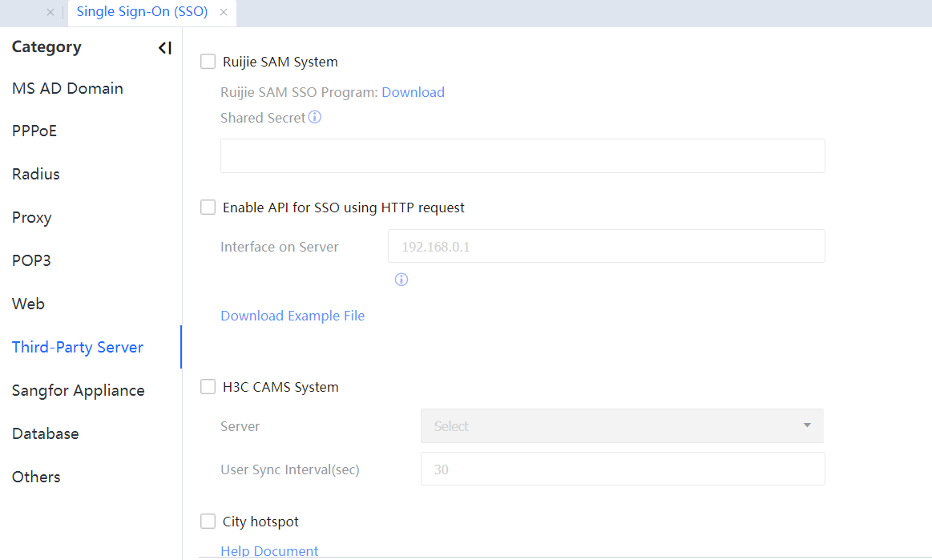Collapse the Category sidebar panel
The height and width of the screenshot is (560, 932).
point(164,48)
